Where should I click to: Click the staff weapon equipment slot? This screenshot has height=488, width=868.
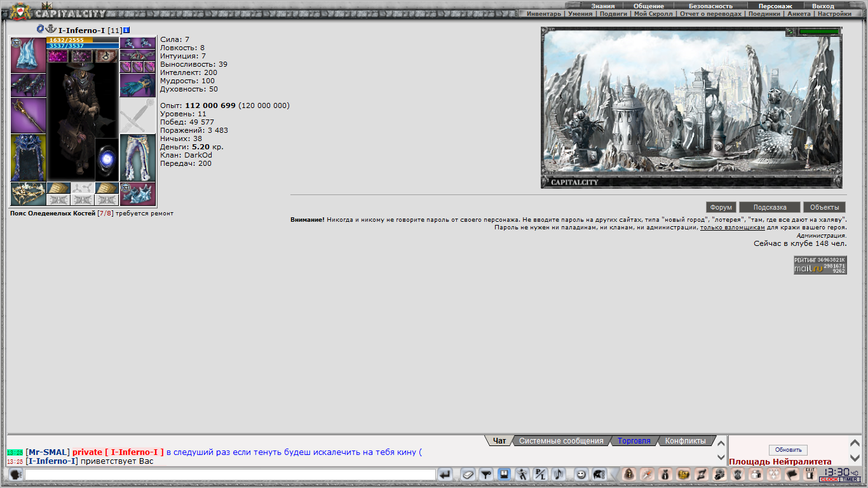pyautogui.click(x=28, y=116)
